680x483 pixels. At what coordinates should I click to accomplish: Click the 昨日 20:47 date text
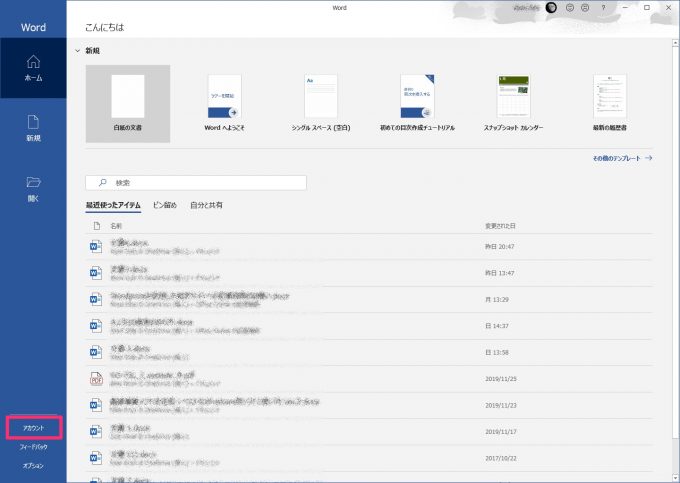point(500,246)
